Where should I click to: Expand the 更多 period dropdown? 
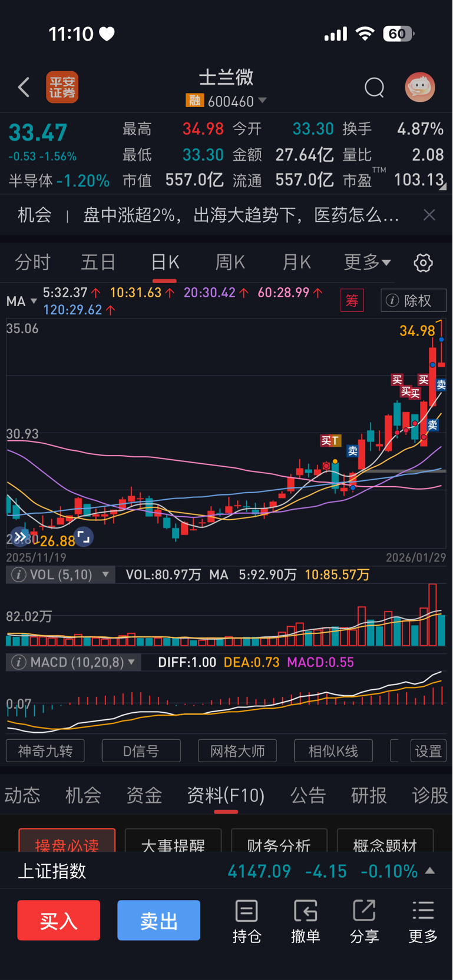(x=367, y=263)
